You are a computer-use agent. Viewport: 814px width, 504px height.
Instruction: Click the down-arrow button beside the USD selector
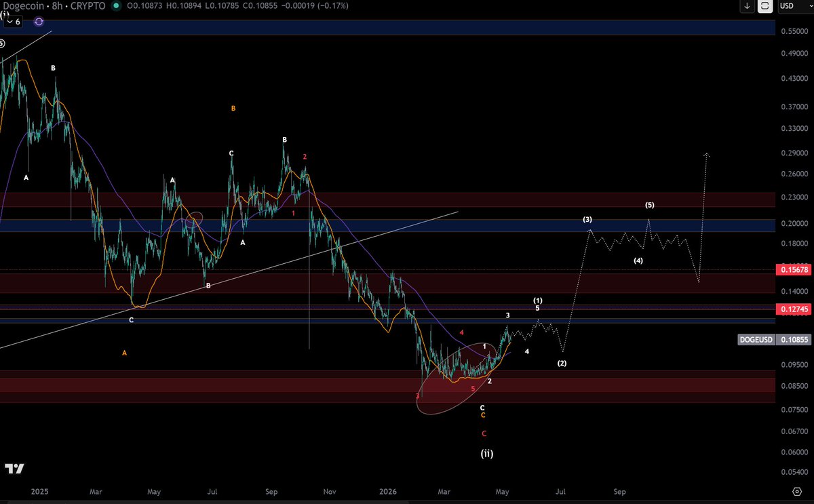click(747, 6)
